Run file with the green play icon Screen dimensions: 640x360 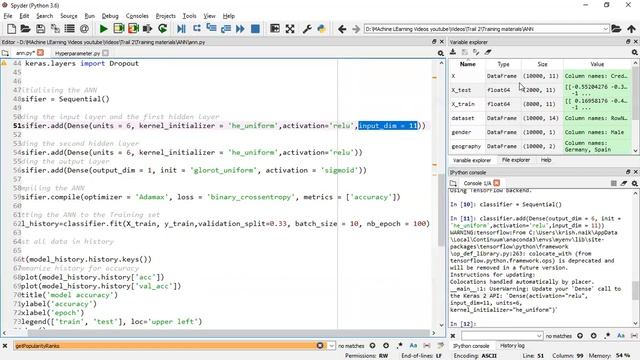point(104,29)
